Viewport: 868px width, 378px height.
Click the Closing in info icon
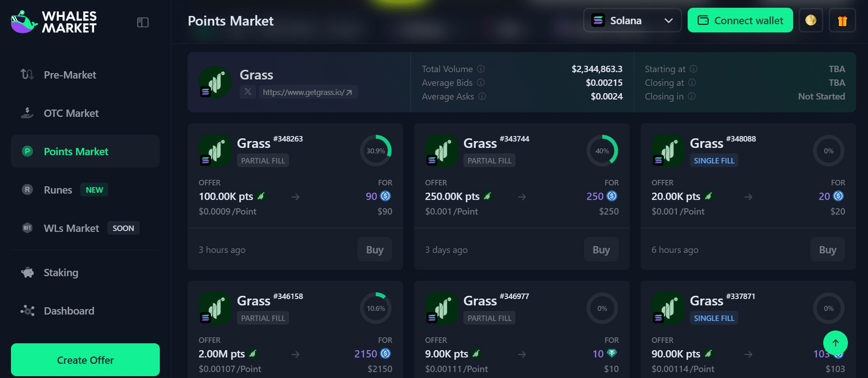[692, 96]
